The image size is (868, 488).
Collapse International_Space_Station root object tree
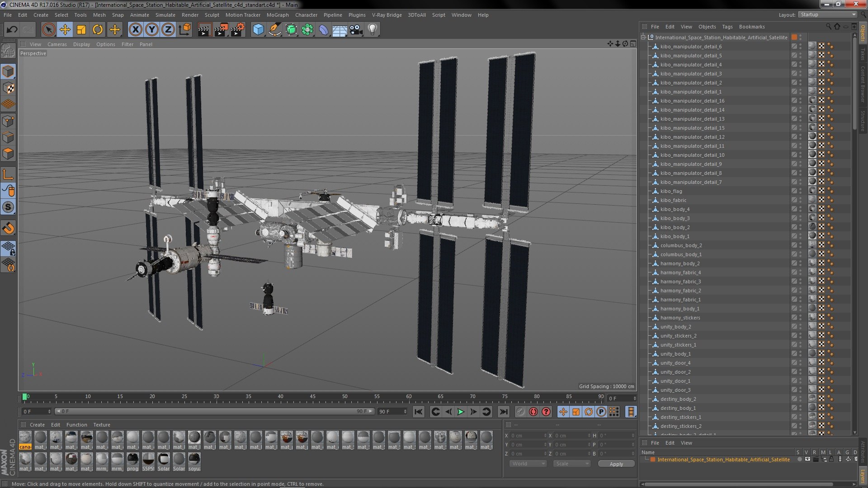point(643,38)
